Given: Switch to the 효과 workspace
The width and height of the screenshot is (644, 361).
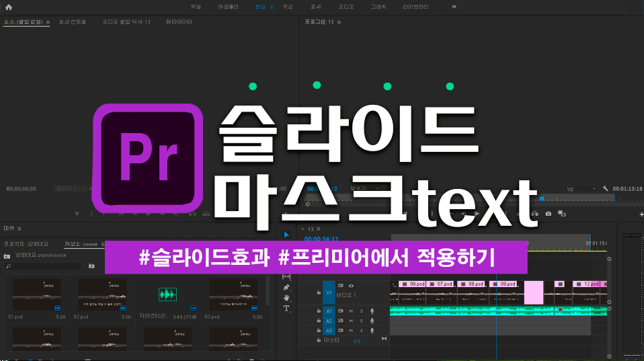Looking at the screenshot, I should pyautogui.click(x=316, y=7).
